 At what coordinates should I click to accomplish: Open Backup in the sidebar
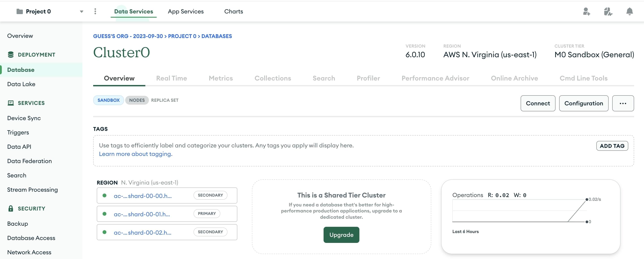pyautogui.click(x=17, y=223)
